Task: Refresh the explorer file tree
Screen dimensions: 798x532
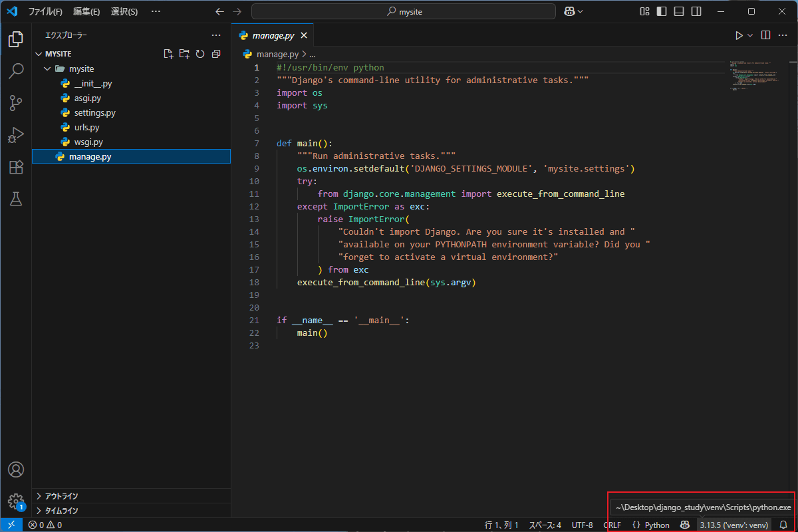Action: 200,54
